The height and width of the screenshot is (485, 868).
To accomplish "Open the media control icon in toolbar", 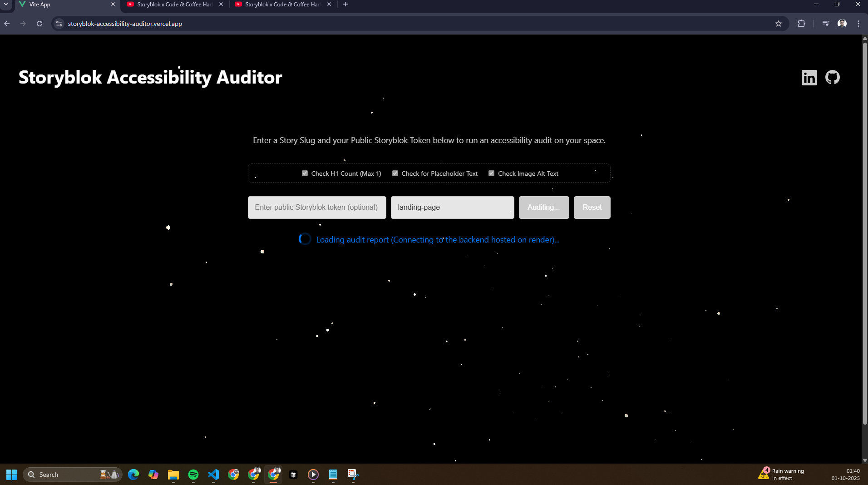I will point(826,24).
